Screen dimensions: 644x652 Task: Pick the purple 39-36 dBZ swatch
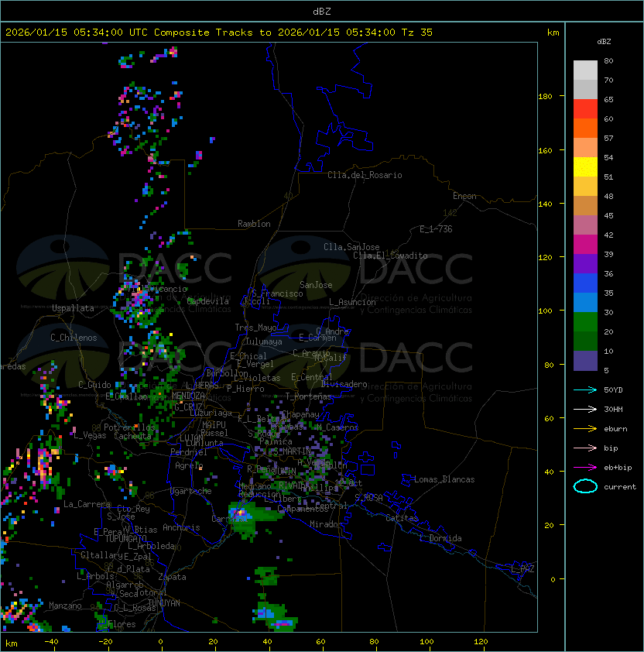585,264
